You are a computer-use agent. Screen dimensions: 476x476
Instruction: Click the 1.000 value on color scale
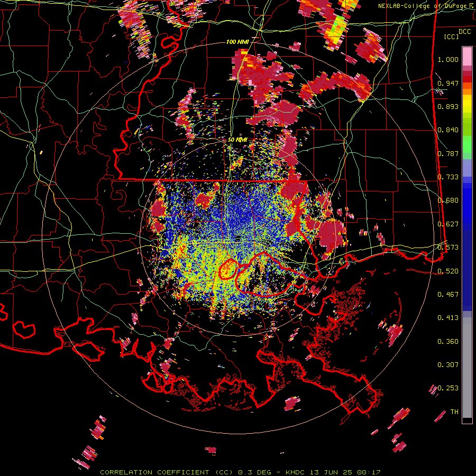click(x=448, y=59)
